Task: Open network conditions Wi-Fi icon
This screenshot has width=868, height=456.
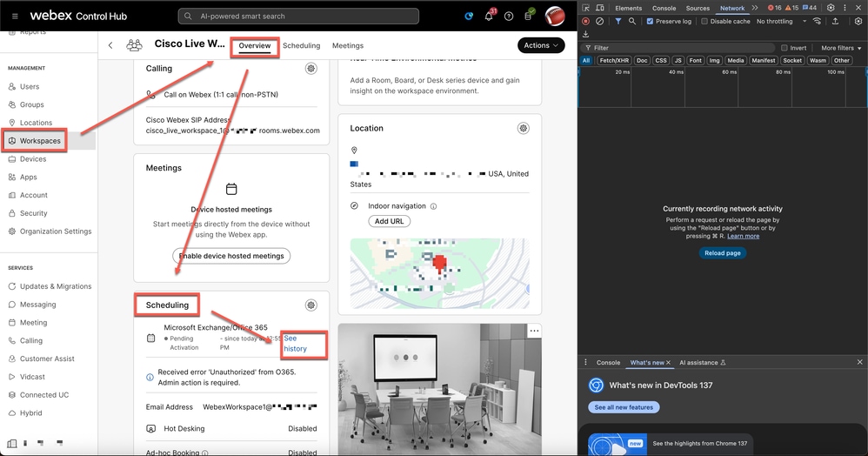Action: pos(817,21)
